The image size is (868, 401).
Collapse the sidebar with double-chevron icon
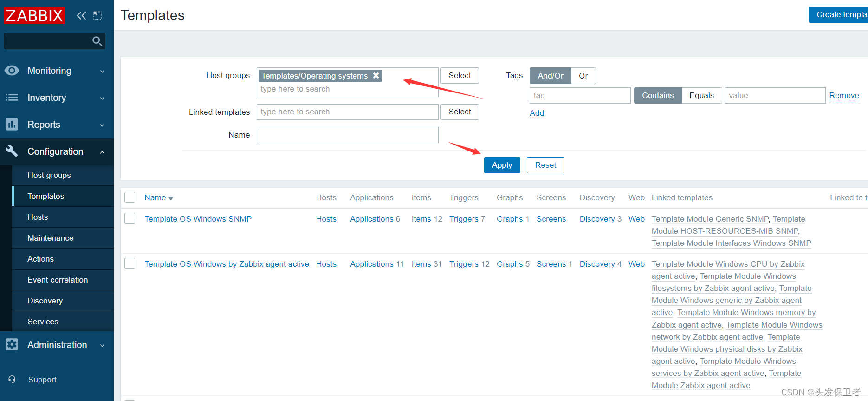pos(81,16)
